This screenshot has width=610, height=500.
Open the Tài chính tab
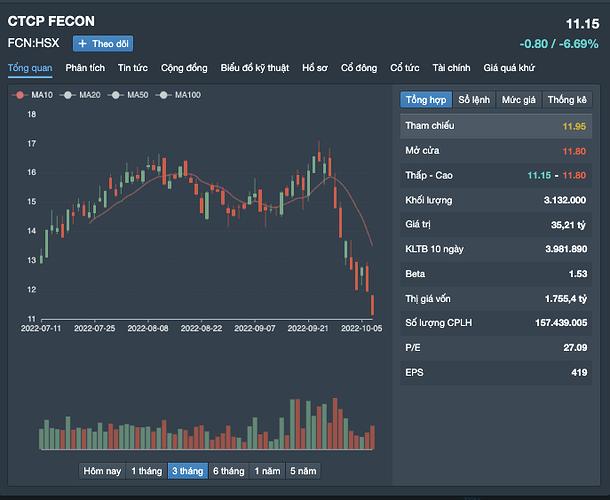click(451, 68)
